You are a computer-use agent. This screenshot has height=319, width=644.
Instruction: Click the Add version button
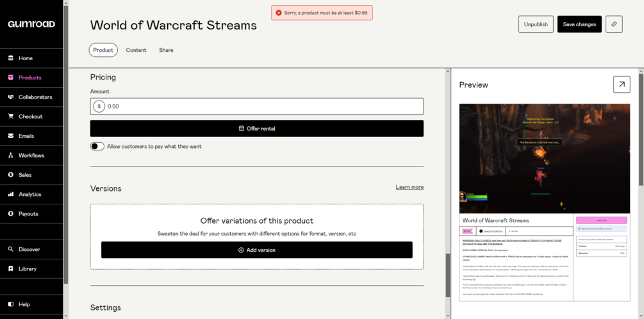pos(257,250)
